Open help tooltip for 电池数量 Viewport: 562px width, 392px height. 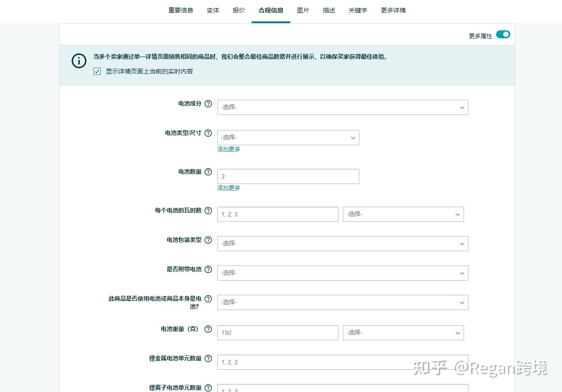[x=208, y=172]
